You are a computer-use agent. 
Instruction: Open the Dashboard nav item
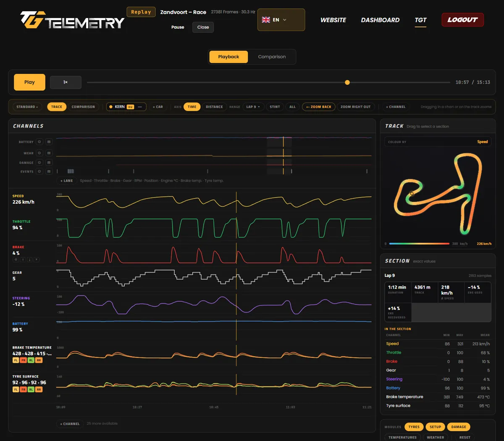point(380,20)
